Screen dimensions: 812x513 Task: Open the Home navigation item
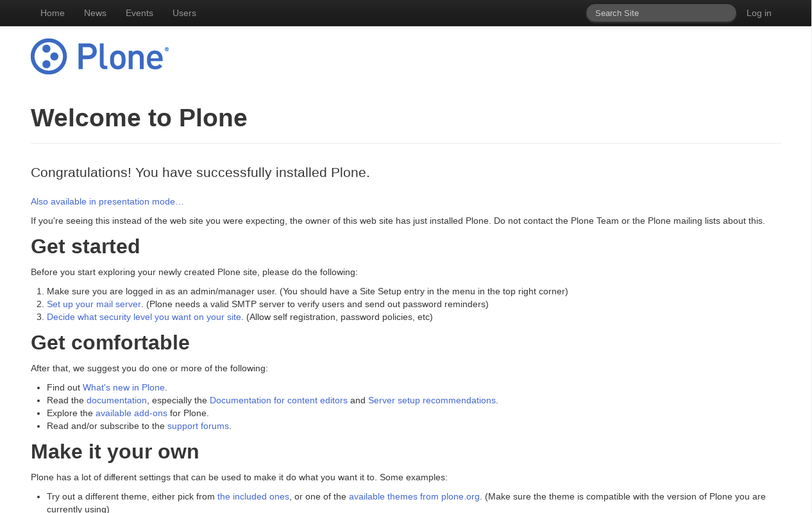point(53,13)
